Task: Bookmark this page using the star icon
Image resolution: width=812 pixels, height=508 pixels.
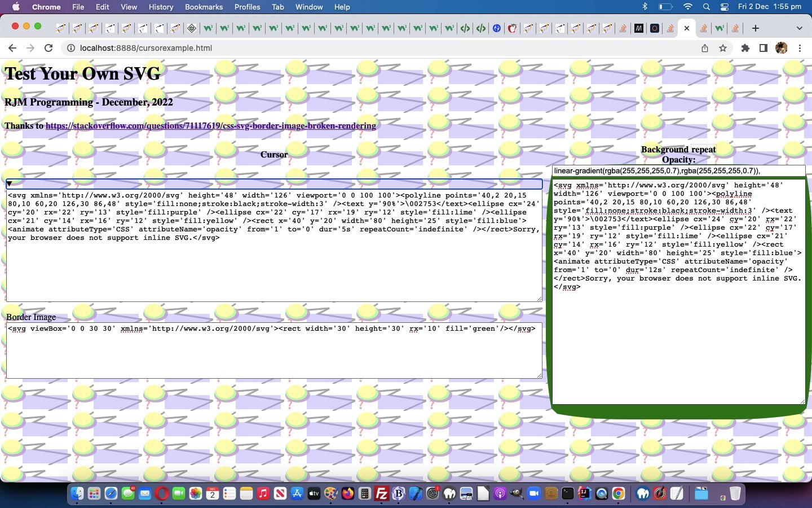Action: tap(723, 48)
